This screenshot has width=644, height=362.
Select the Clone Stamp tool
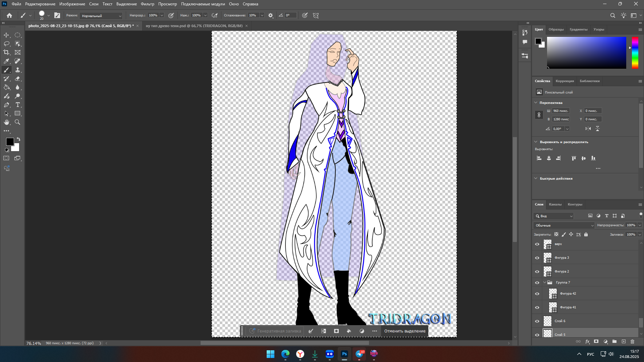[17, 70]
